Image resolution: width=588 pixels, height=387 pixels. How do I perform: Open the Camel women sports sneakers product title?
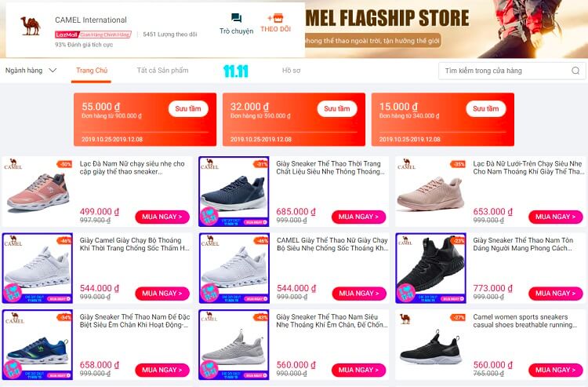pyautogui.click(x=524, y=321)
